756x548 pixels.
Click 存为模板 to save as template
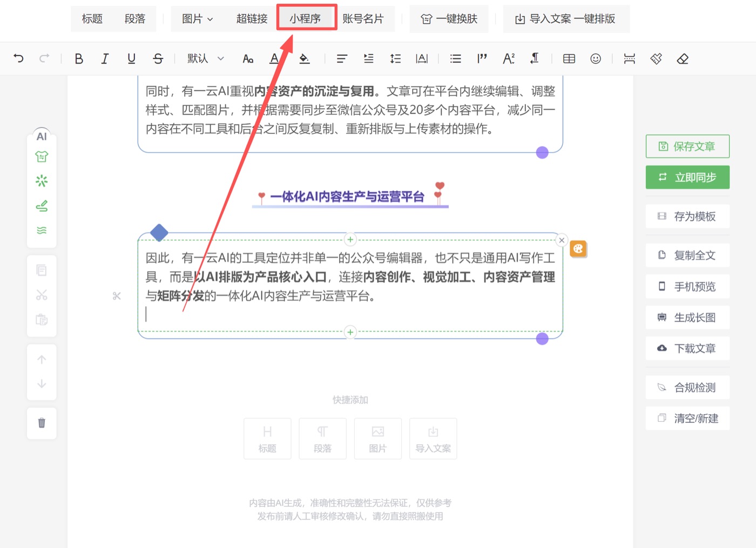coord(687,217)
